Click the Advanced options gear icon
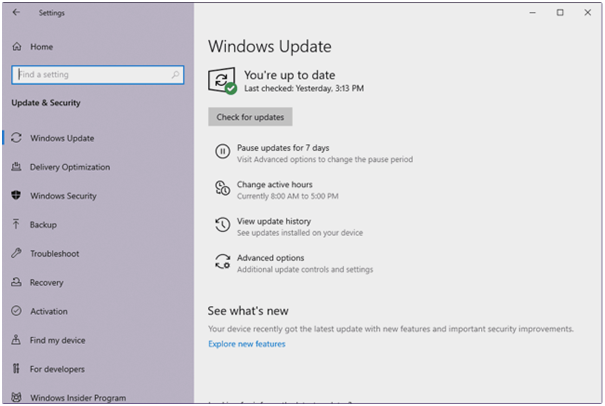The height and width of the screenshot is (406, 605). 223,261
